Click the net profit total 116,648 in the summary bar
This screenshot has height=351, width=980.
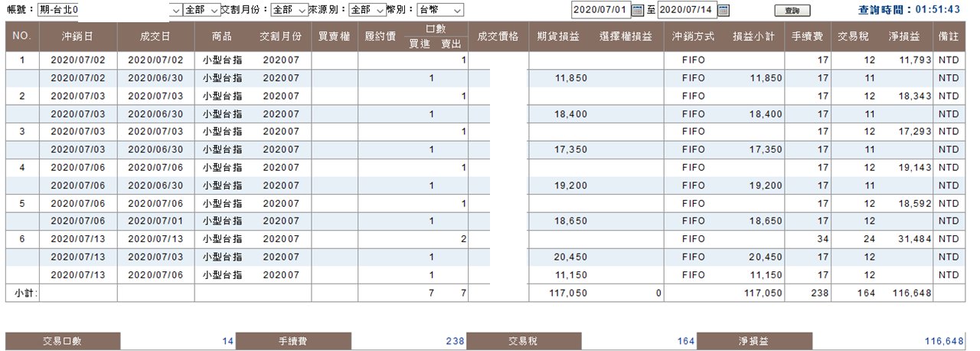[x=945, y=341]
